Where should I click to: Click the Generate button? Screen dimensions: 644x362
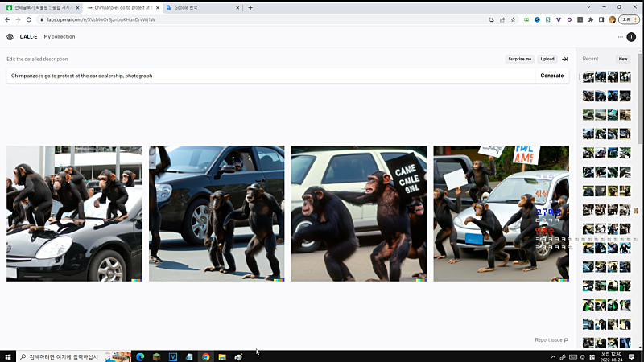point(551,76)
